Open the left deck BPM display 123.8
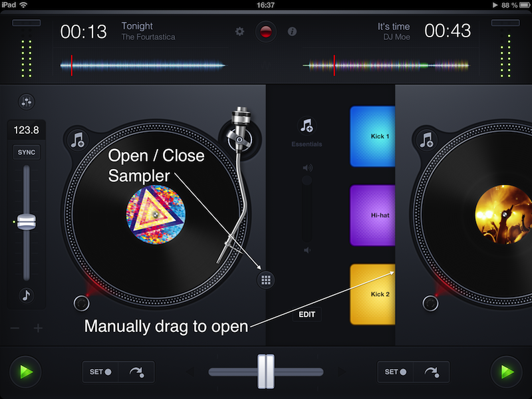532x399 pixels. coord(27,130)
